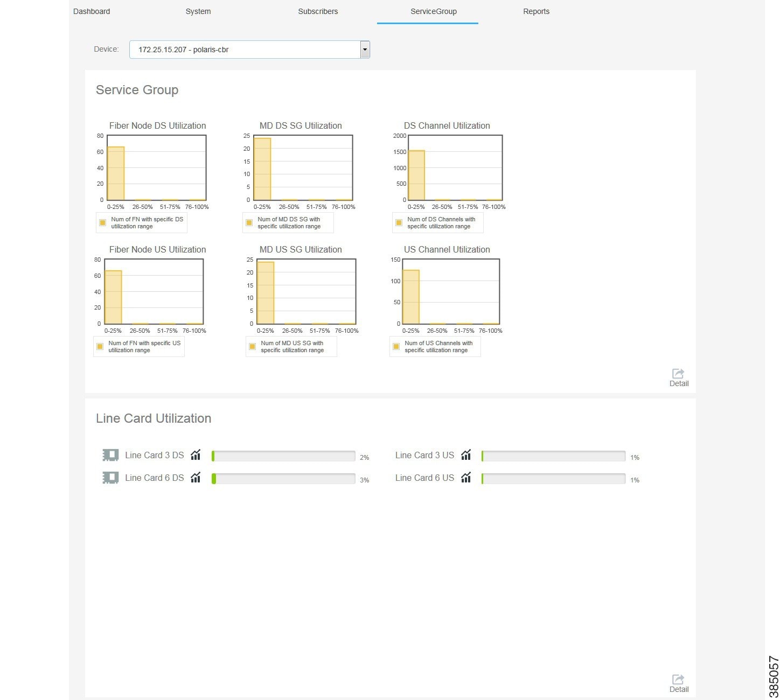Select the Line Card 3 DS chip icon
This screenshot has width=780, height=700.
point(110,455)
